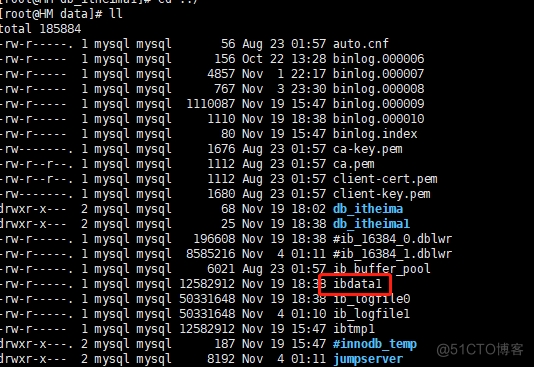
Task: Click the jumpserver directory name
Action: [x=368, y=359]
